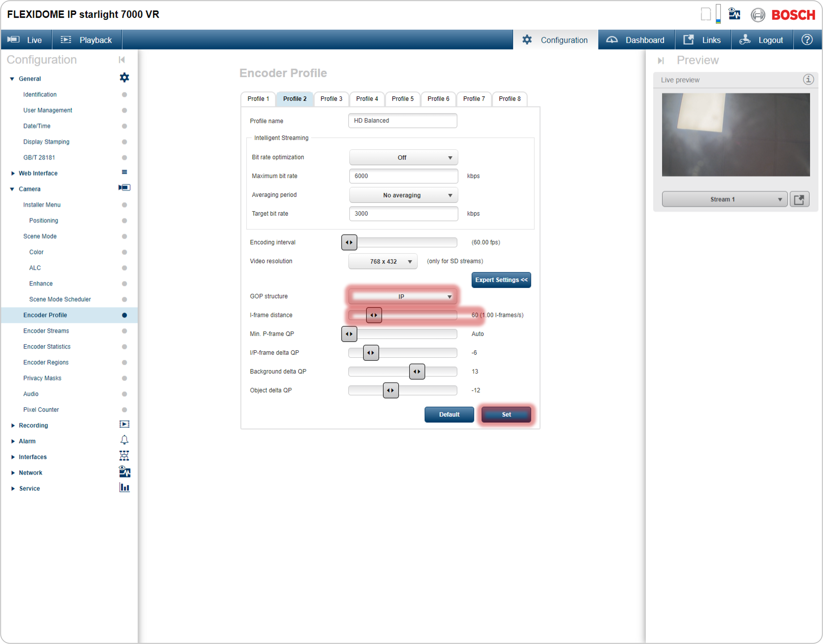The image size is (823, 644).
Task: Expand the Interfaces tree section
Action: click(x=13, y=457)
